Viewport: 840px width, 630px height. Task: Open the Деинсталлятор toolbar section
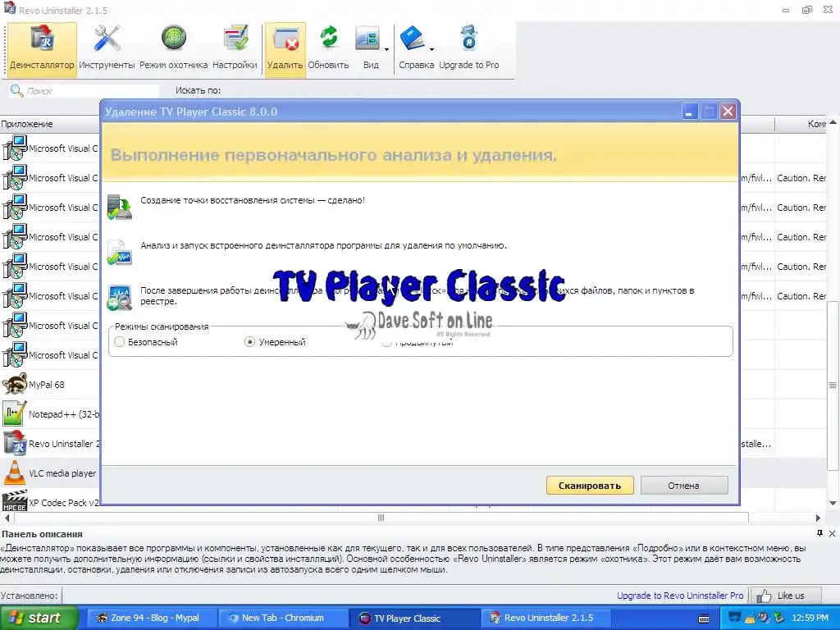42,49
